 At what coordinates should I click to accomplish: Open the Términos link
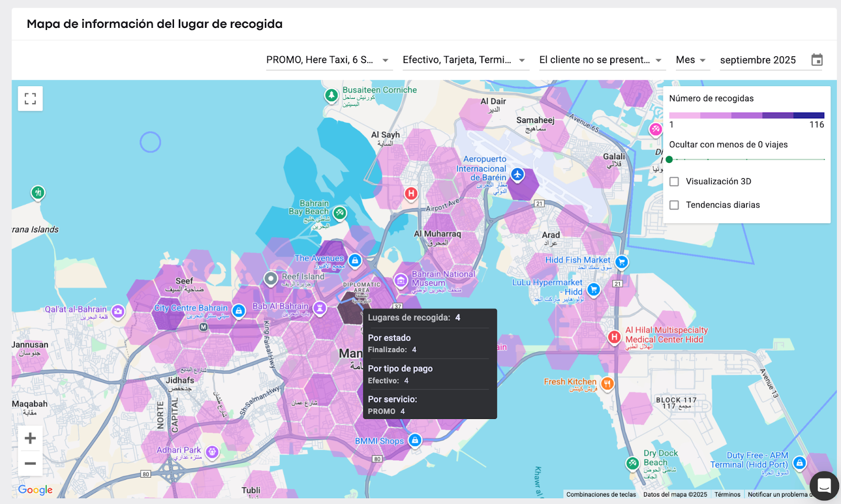click(x=727, y=495)
